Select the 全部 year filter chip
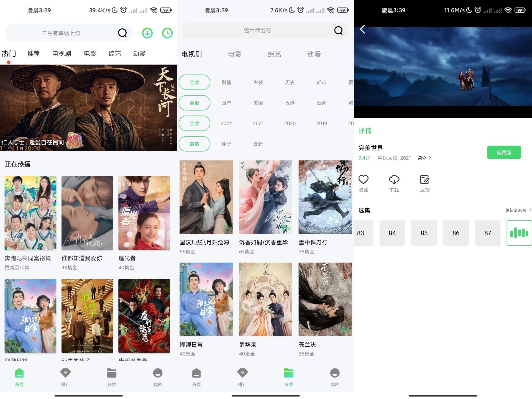Screen dimensions: 532x399 coord(195,123)
